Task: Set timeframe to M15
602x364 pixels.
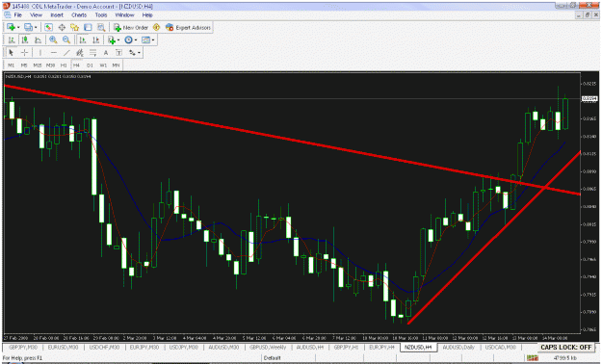Action: click(38, 65)
